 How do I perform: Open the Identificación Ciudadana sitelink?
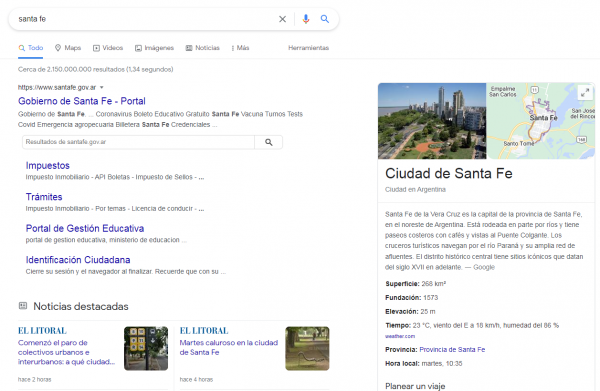click(78, 260)
